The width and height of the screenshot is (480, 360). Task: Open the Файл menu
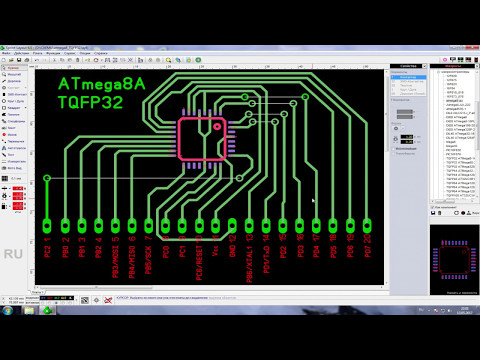click(x=6, y=53)
